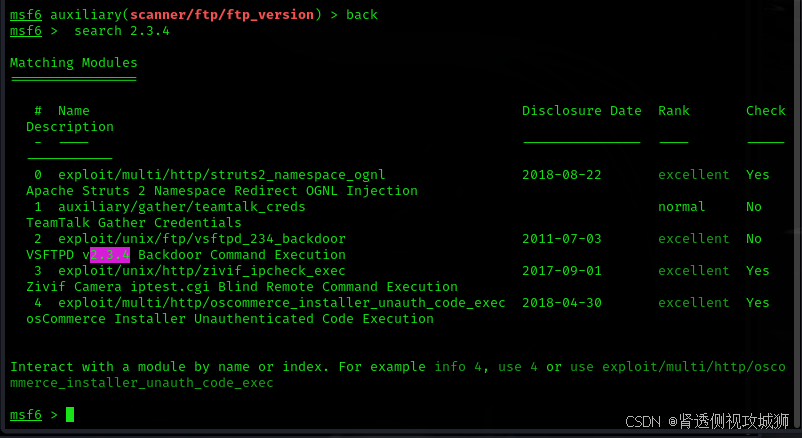Click auxiliary/gather/teamtalk_creds module entry
The height and width of the screenshot is (438, 802).
(x=182, y=207)
